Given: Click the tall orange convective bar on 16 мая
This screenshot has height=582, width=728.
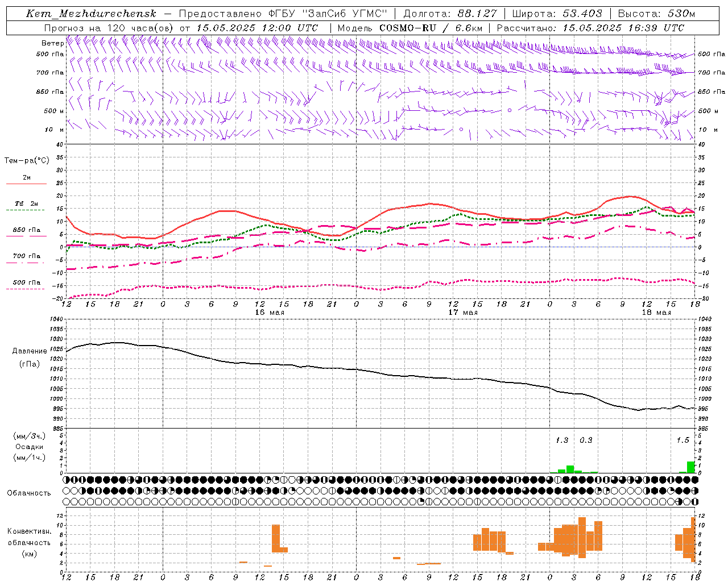Looking at the screenshot, I should pos(276,538).
